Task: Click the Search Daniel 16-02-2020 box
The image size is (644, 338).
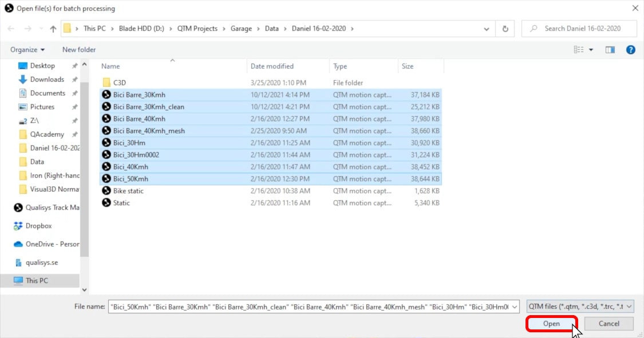Action: 579,29
